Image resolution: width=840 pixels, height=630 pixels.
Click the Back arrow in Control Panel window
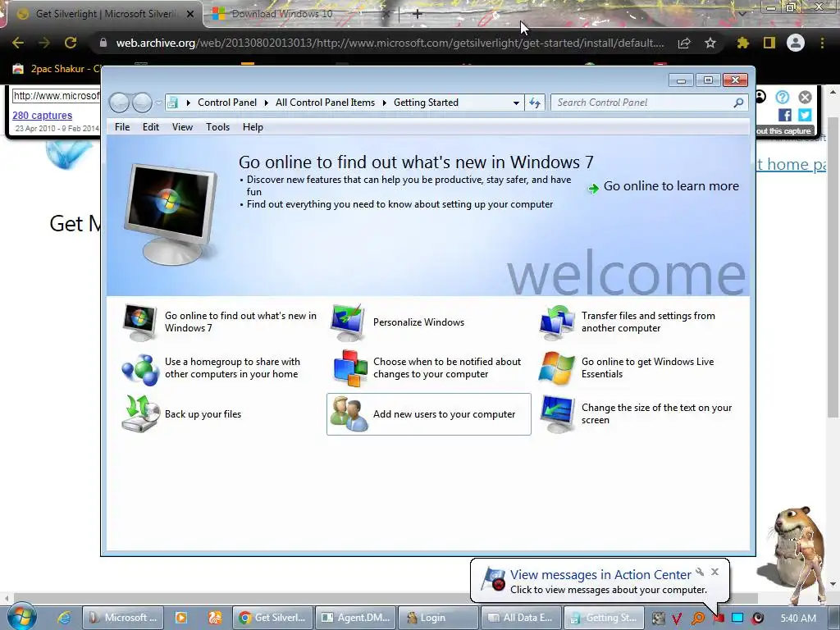click(119, 103)
